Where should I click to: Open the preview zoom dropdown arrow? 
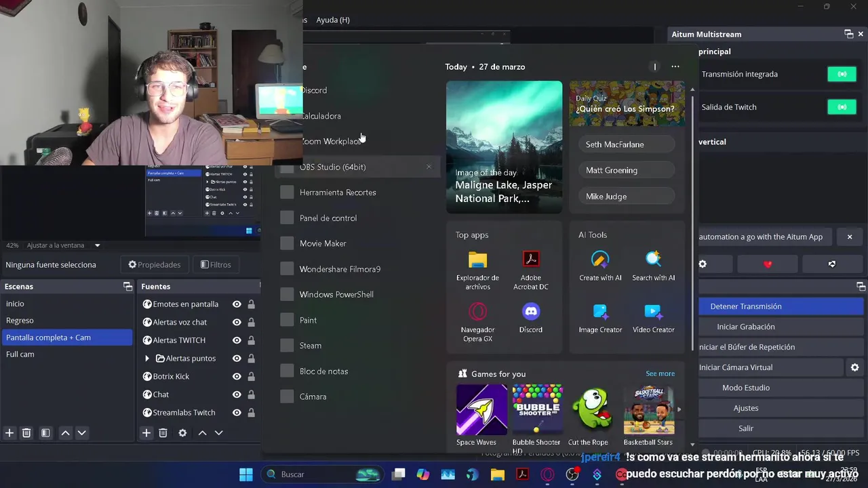pyautogui.click(x=97, y=245)
